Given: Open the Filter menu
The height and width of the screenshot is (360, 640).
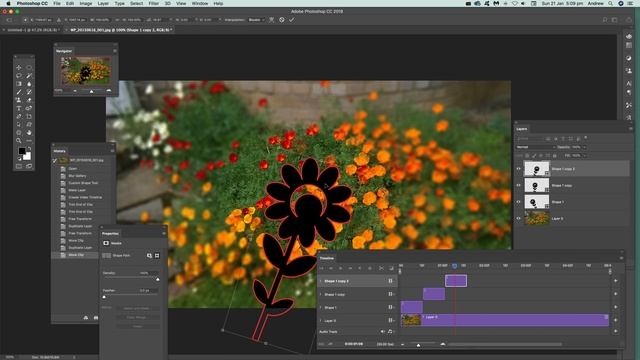Looking at the screenshot, I should (x=153, y=3).
